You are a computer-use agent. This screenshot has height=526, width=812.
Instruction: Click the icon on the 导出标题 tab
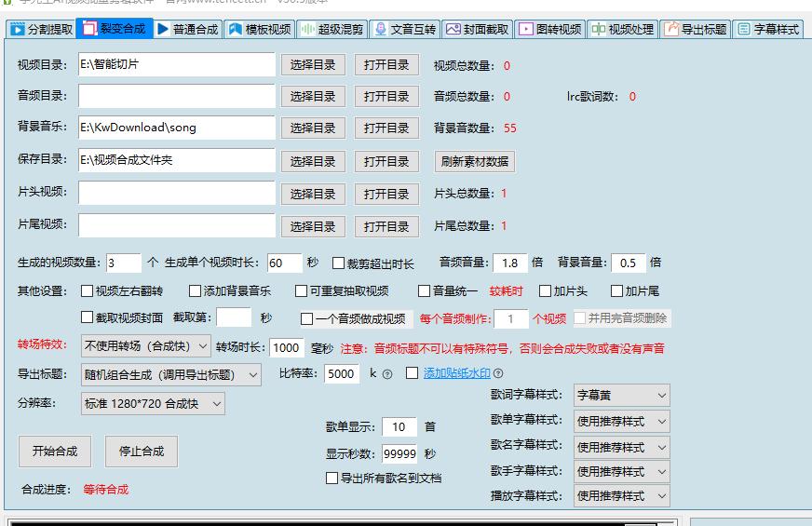click(670, 29)
